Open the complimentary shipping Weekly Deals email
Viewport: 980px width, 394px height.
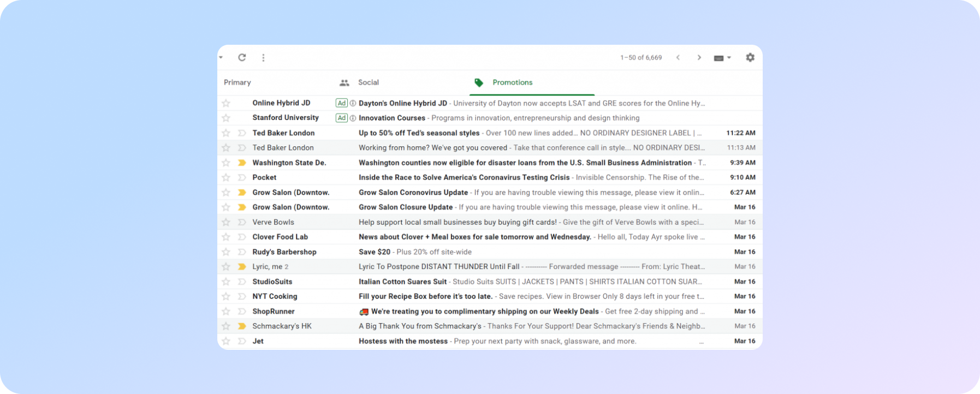490,312
